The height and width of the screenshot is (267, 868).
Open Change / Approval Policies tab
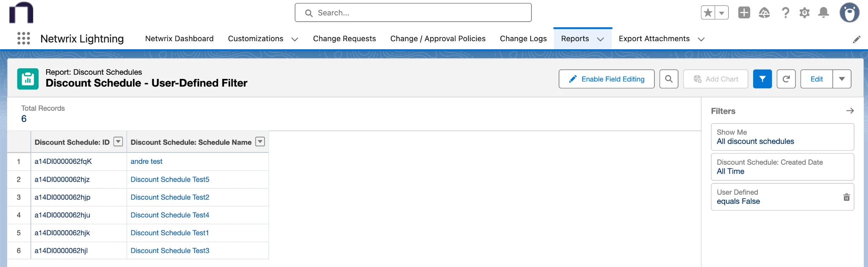[438, 39]
